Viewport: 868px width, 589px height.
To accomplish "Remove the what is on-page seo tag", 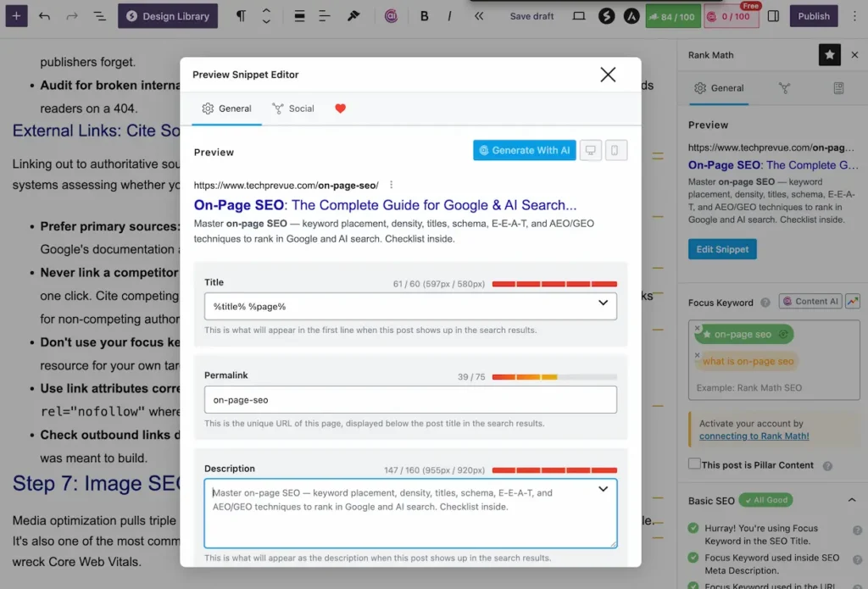I will point(697,355).
